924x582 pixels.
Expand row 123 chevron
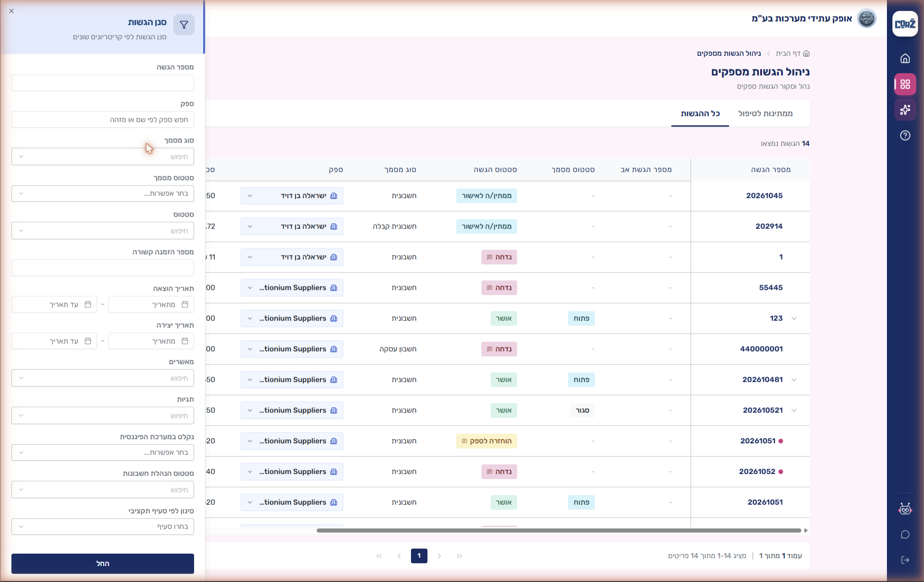point(794,319)
